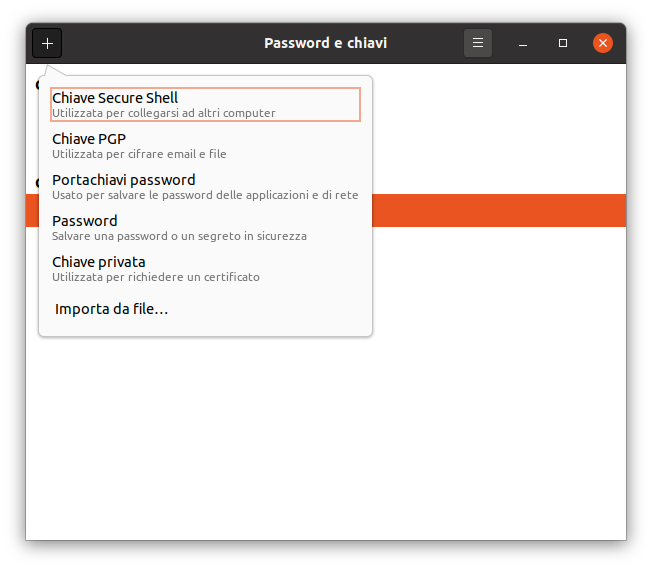
Task: Minimize the Password e chiavi window
Action: pyautogui.click(x=523, y=43)
